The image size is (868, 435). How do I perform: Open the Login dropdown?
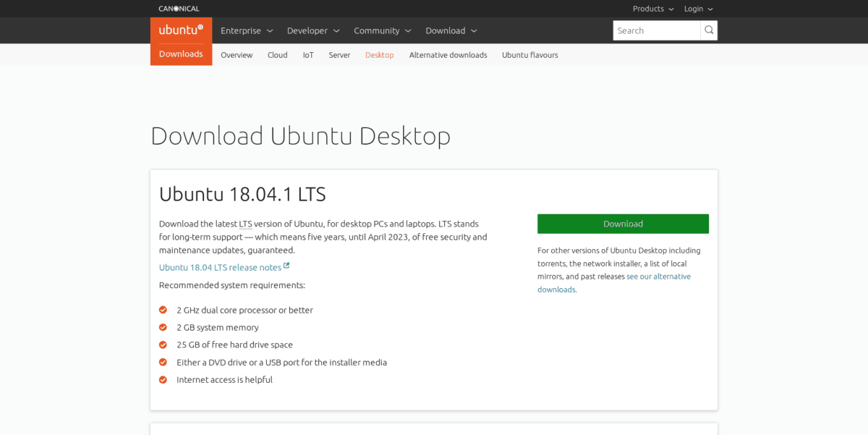pyautogui.click(x=697, y=8)
